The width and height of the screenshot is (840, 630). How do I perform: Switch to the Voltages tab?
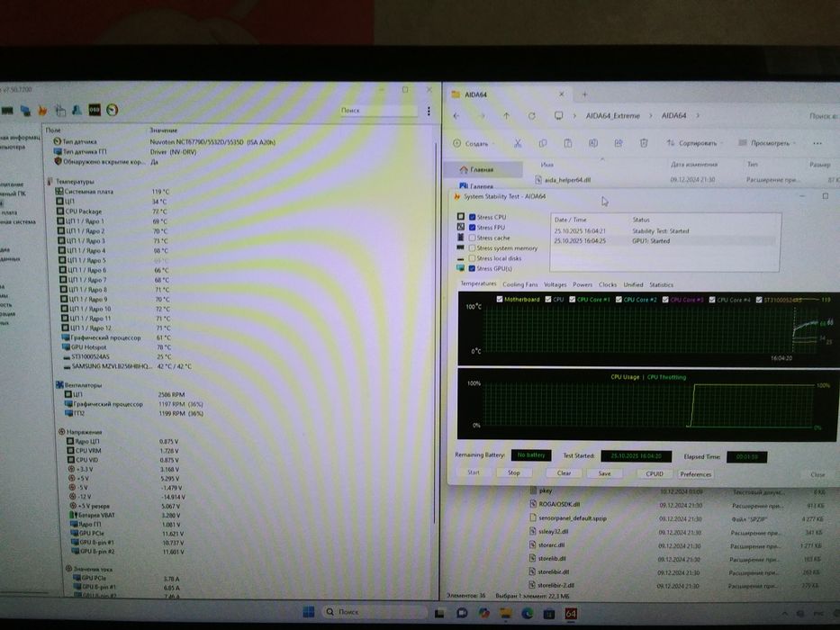pos(555,284)
